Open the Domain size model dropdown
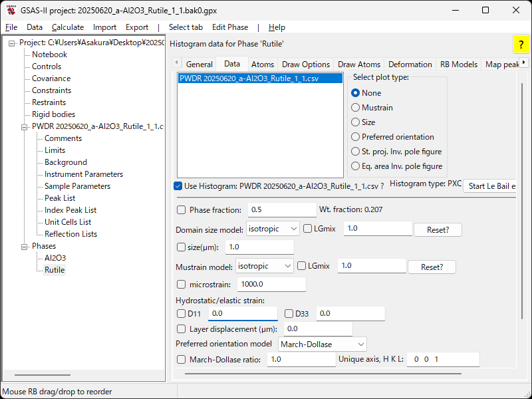The height and width of the screenshot is (399, 532). 273,229
